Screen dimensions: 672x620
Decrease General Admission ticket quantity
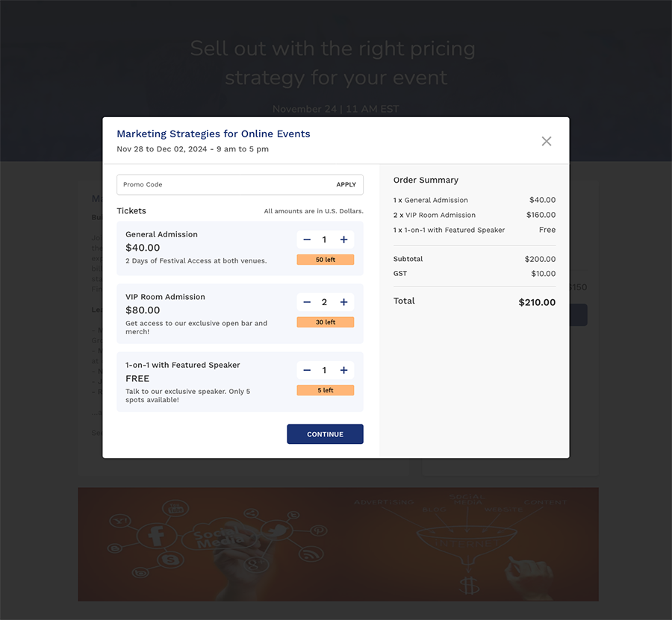click(x=307, y=239)
